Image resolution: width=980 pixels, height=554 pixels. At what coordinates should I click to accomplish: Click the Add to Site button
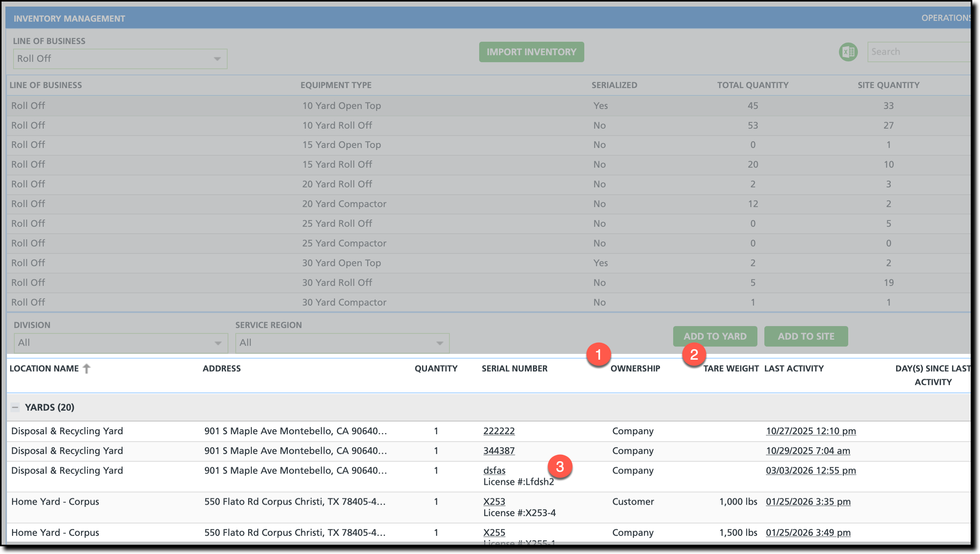[x=806, y=336]
